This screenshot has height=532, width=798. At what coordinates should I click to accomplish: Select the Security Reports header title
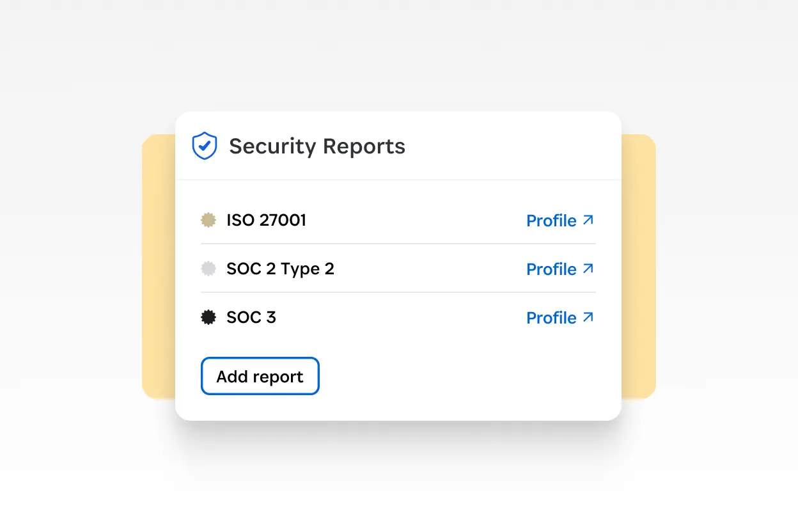point(317,146)
